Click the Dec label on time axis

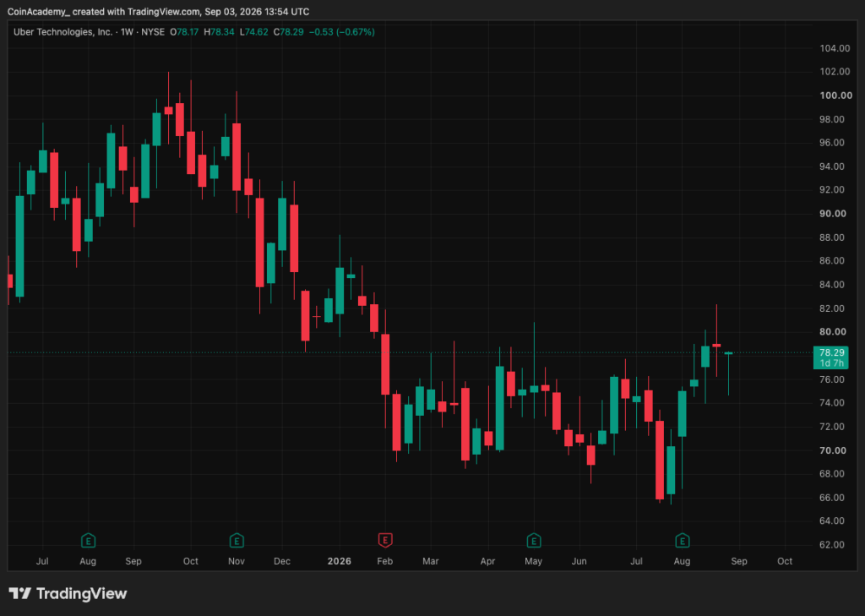282,561
